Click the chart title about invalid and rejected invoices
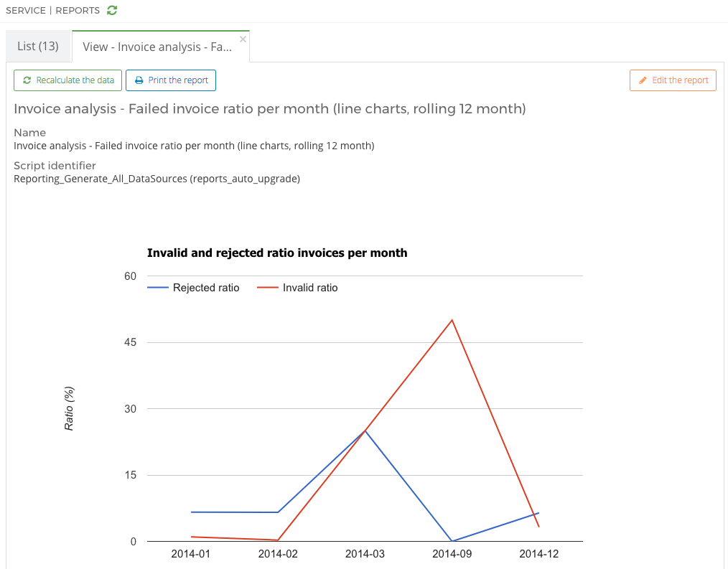This screenshot has width=728, height=569. tap(277, 253)
